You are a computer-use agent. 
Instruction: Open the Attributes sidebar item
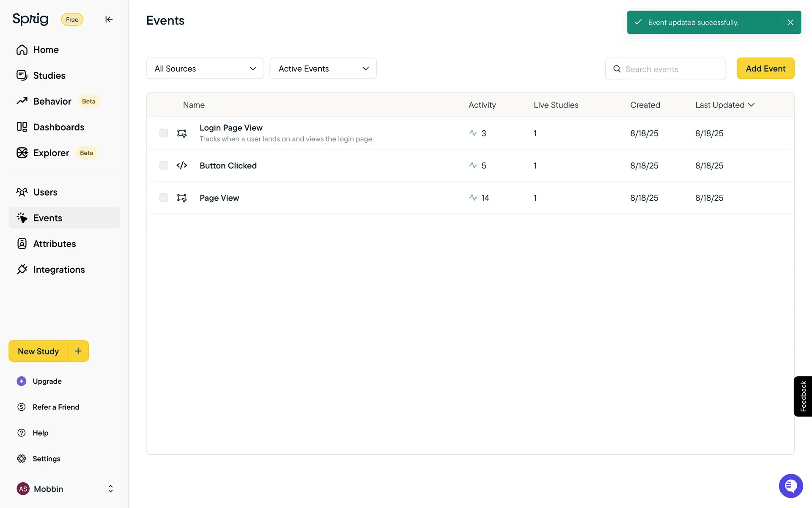[54, 244]
